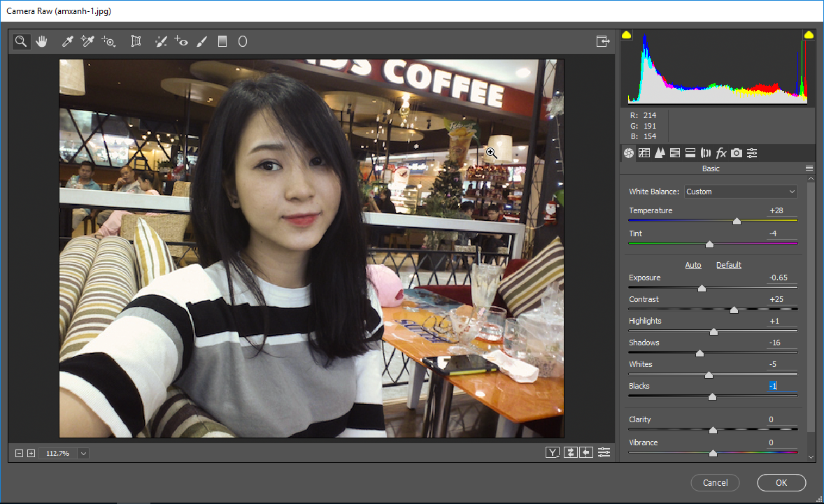Open the Lens Corrections panel tab
824x504 pixels.
pyautogui.click(x=705, y=153)
